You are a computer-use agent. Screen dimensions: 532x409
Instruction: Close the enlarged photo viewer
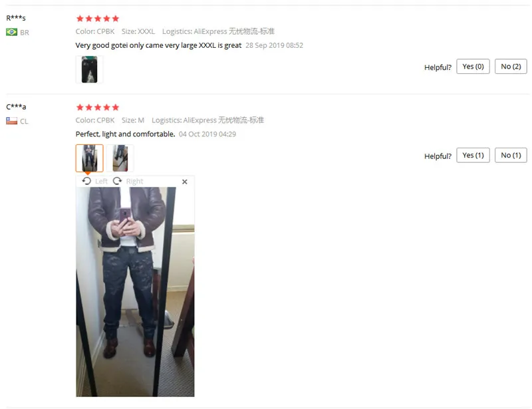click(185, 182)
